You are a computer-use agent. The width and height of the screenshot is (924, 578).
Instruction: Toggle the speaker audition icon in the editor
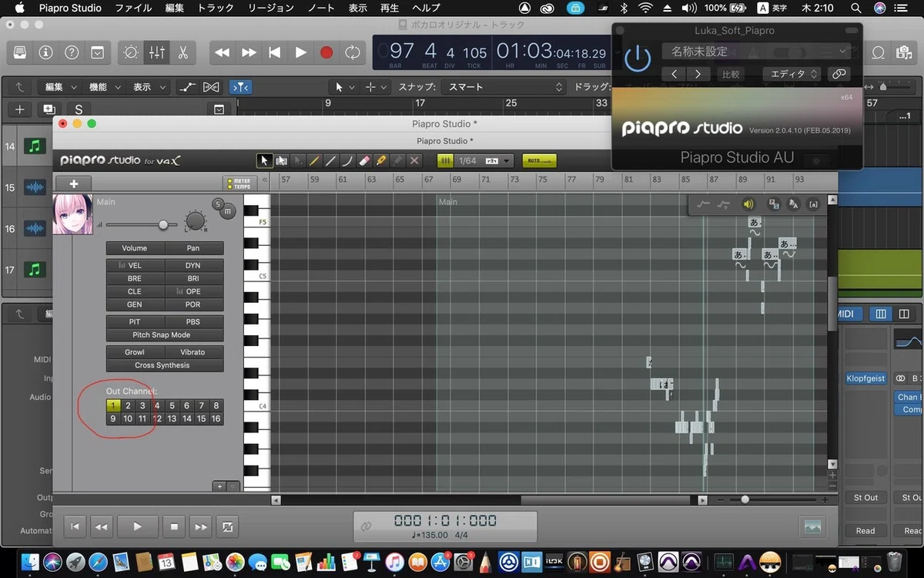(748, 204)
